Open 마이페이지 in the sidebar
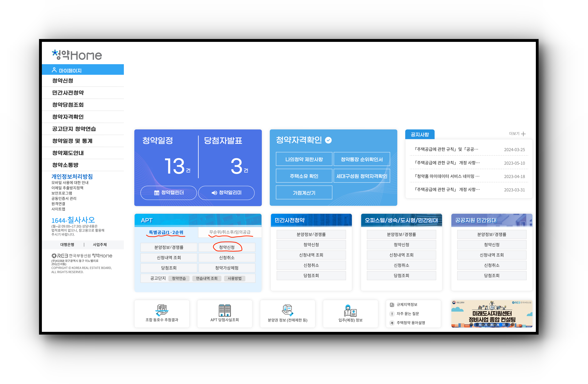Image resolution: width=588 pixels, height=384 pixels. (83, 70)
